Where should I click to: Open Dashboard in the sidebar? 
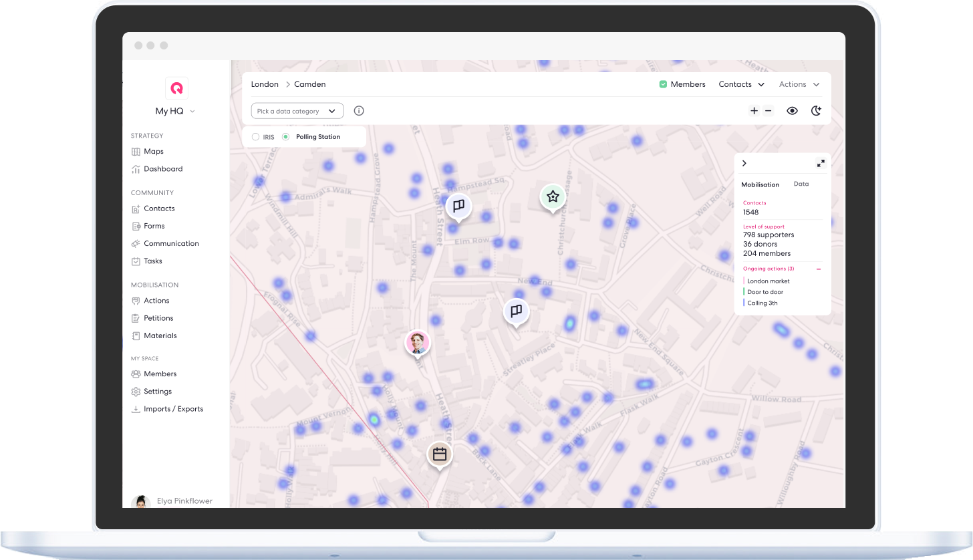(163, 169)
